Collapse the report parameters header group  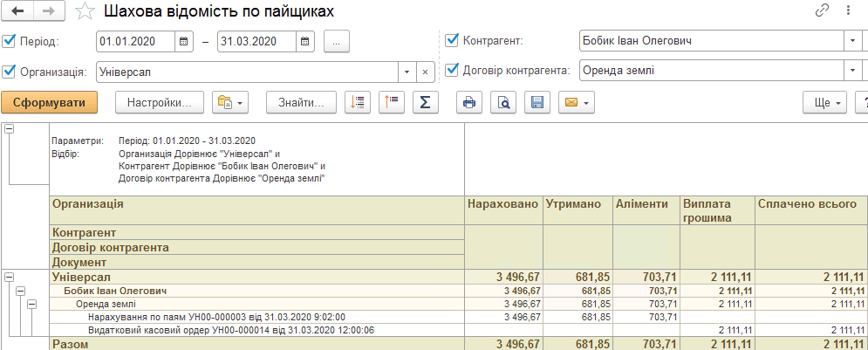click(10, 128)
